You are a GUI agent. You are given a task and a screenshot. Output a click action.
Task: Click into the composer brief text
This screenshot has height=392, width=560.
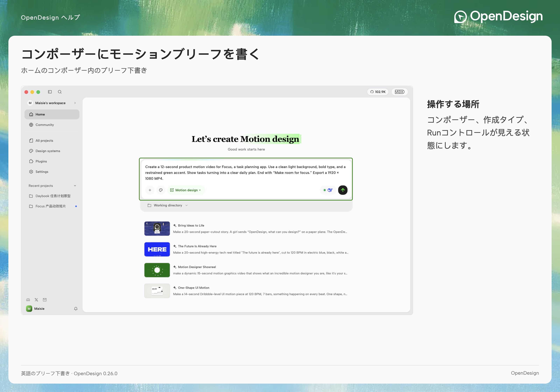coord(246,173)
